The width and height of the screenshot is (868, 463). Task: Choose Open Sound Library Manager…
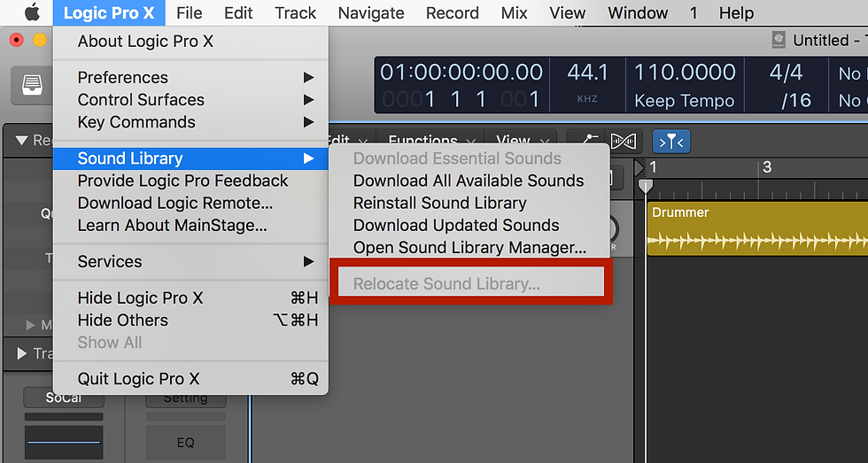pyautogui.click(x=469, y=247)
